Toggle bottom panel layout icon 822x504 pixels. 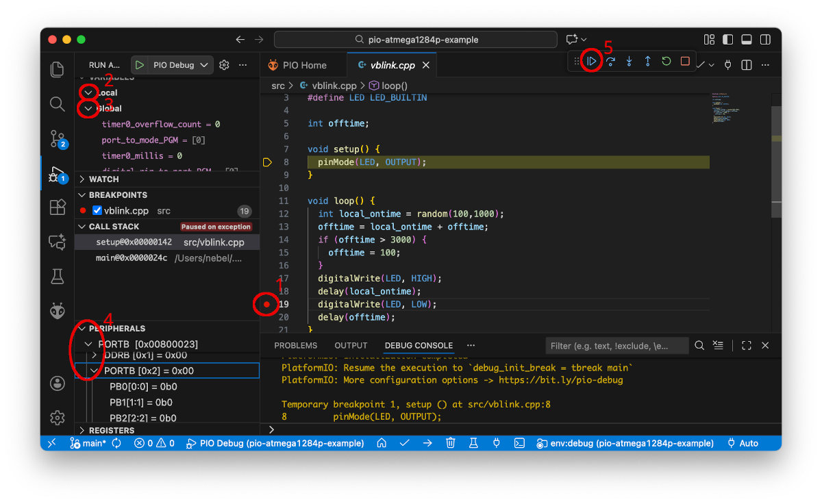(747, 40)
